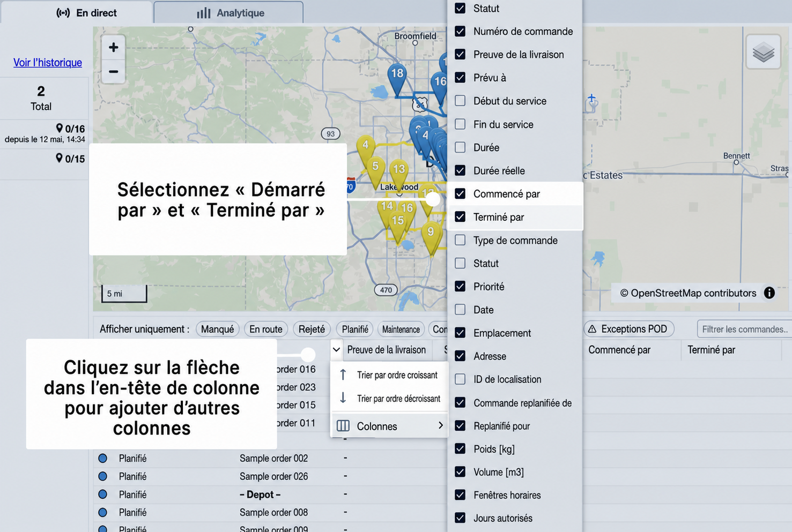This screenshot has height=532, width=792.
Task: Click the Analytique bar chart icon
Action: click(204, 13)
